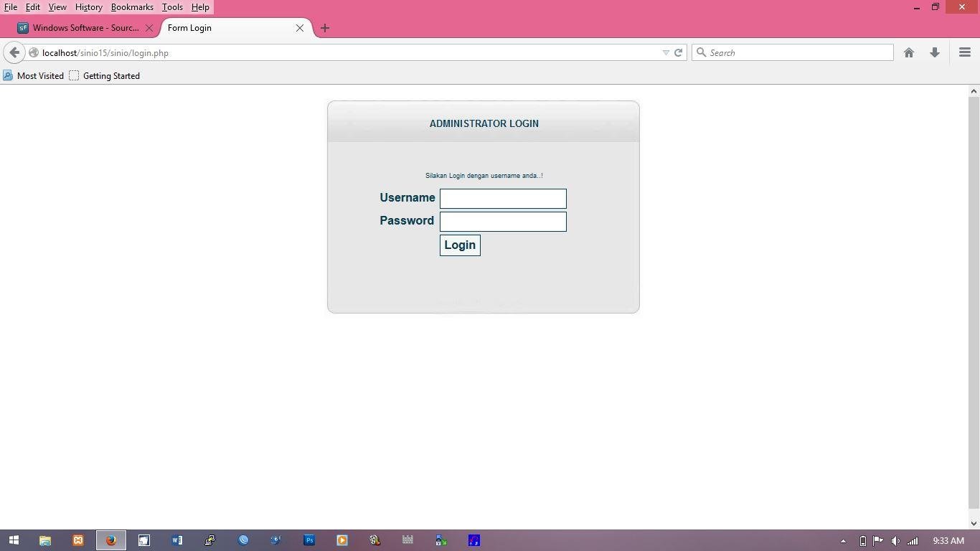The width and height of the screenshot is (980, 551).
Task: Open a new browser tab
Action: click(x=325, y=28)
